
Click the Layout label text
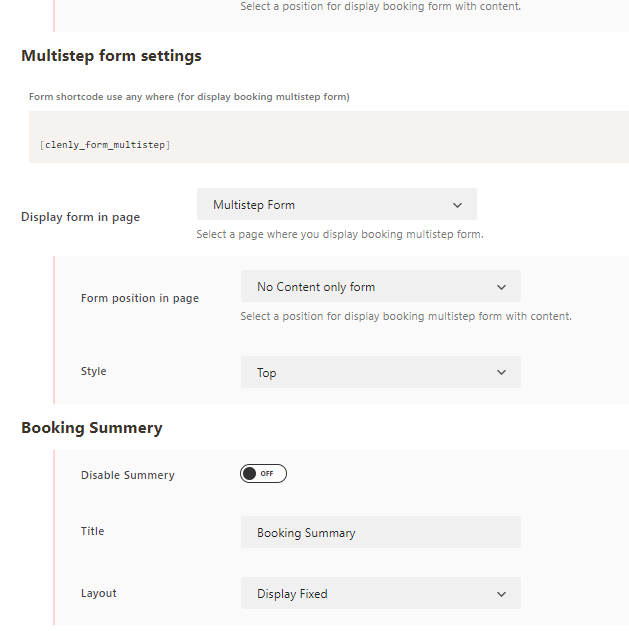tap(99, 593)
